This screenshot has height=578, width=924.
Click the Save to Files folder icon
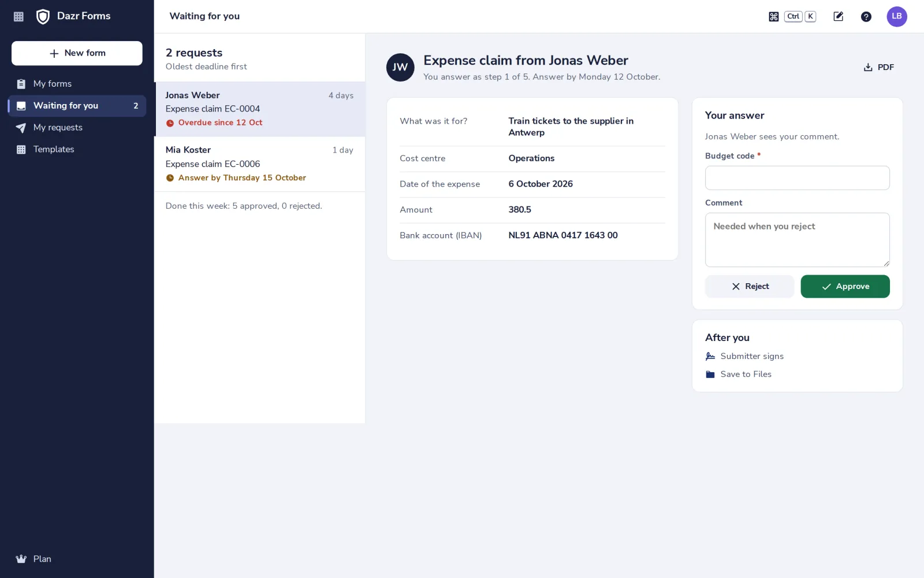(x=710, y=375)
